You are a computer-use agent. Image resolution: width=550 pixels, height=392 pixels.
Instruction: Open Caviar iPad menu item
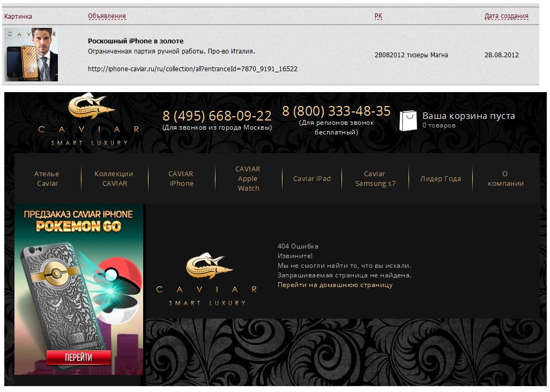(312, 178)
